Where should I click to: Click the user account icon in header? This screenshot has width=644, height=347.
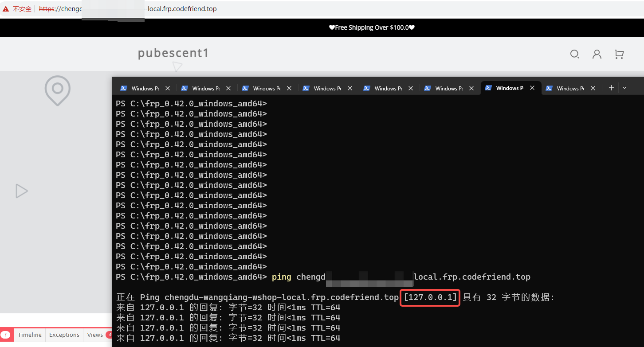coord(597,54)
